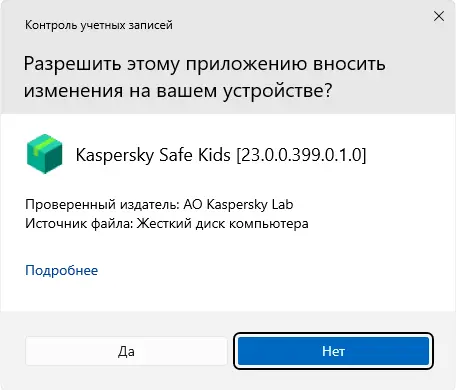Close the account control dialog with X
Viewport: 456px width, 390px height.
click(439, 16)
